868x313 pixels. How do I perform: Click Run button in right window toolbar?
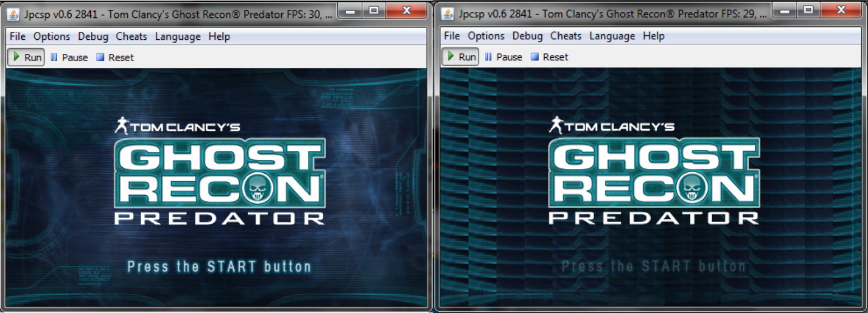[461, 57]
